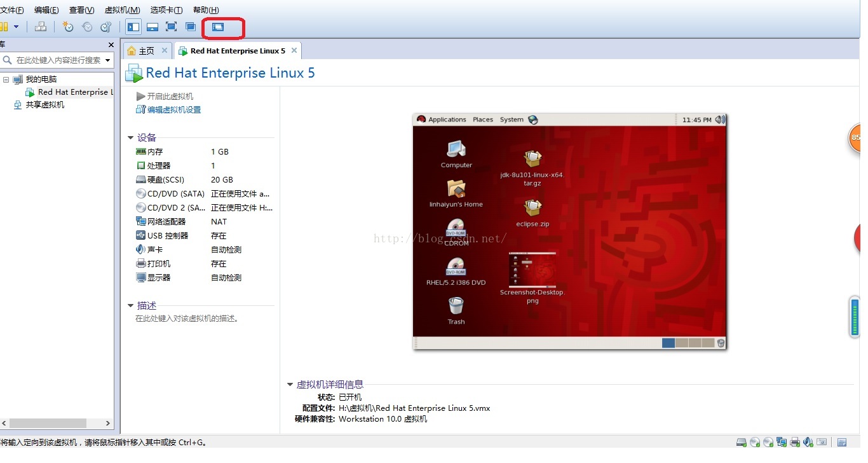Toggle the library sidebar view button
The height and width of the screenshot is (463, 868).
133,27
